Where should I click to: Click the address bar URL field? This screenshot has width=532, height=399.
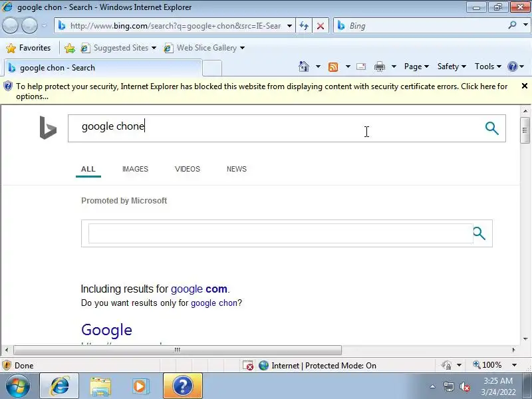(x=175, y=26)
